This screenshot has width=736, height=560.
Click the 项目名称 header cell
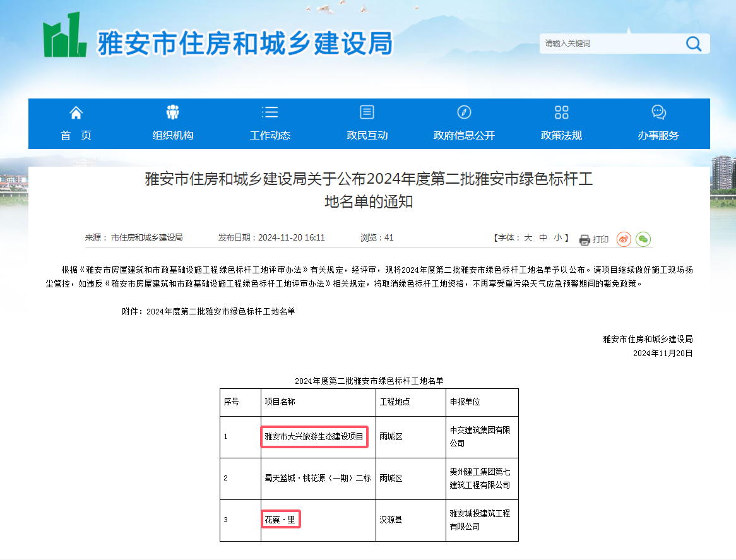pyautogui.click(x=318, y=402)
